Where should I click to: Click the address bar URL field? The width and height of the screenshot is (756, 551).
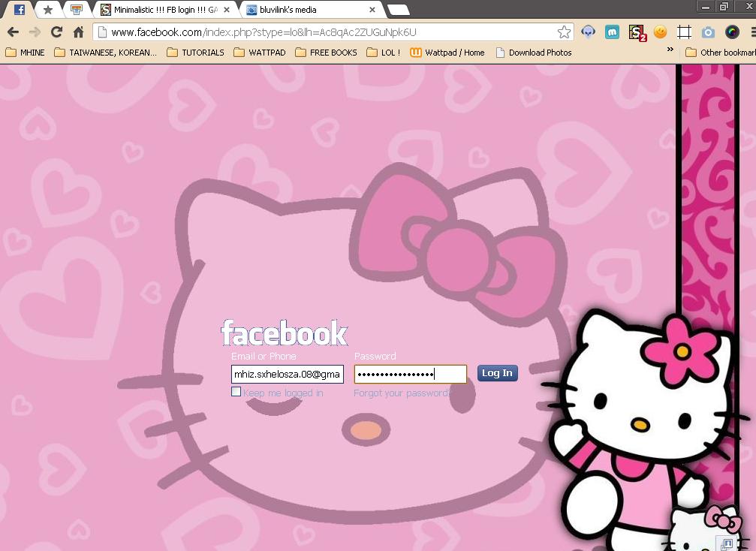pyautogui.click(x=333, y=32)
